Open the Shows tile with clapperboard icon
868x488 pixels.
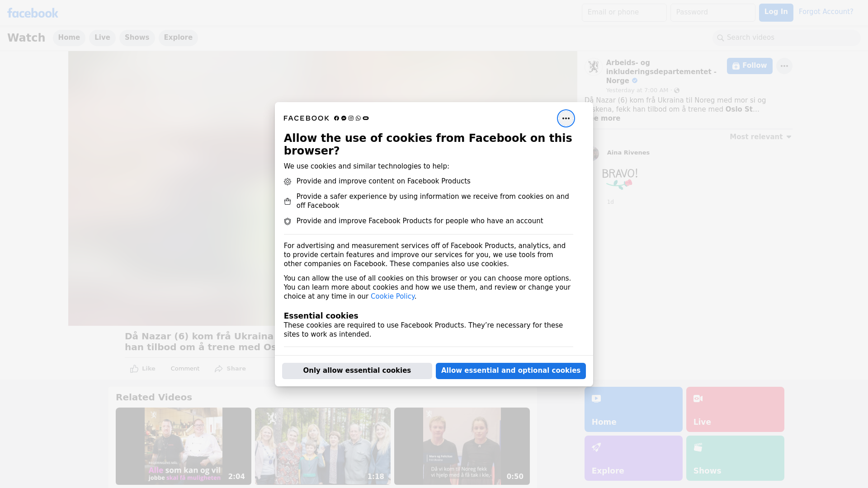735,458
